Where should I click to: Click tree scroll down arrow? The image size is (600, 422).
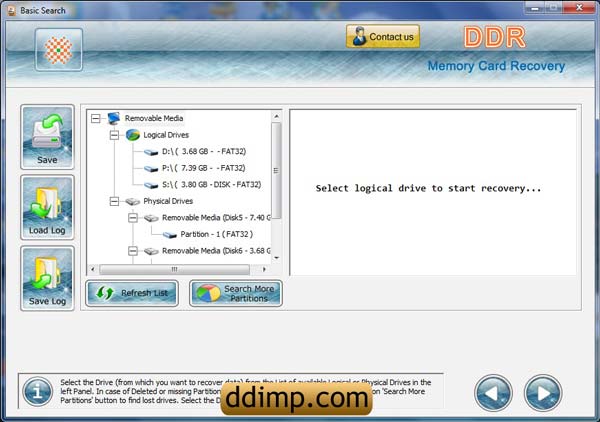tap(276, 258)
